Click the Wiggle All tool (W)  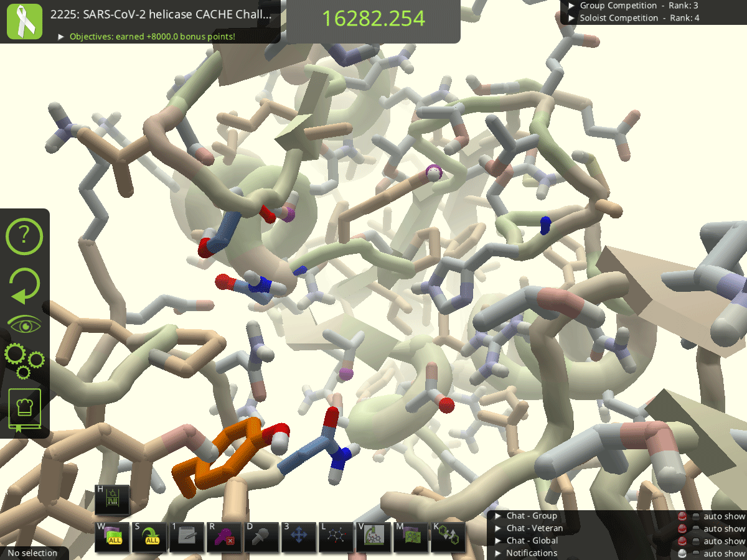click(112, 538)
